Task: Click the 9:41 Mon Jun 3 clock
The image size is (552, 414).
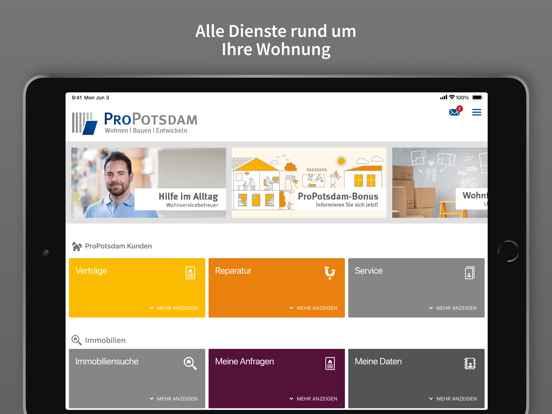Action: (90, 98)
